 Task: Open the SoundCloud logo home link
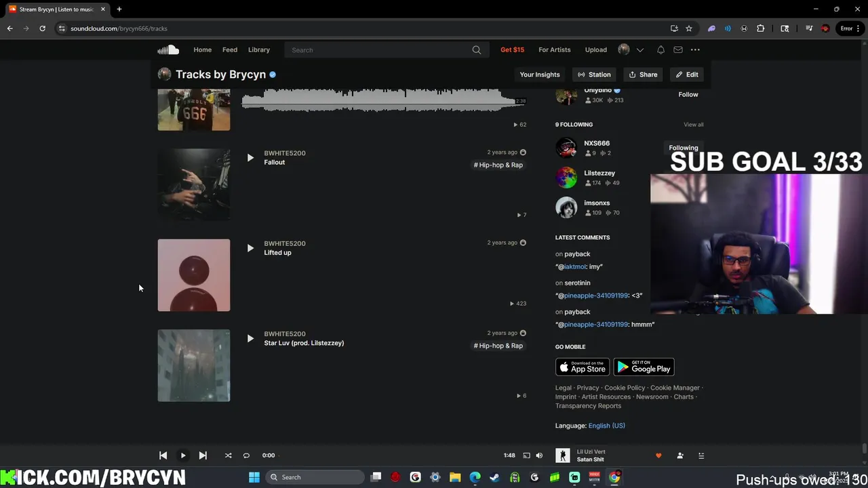[168, 49]
